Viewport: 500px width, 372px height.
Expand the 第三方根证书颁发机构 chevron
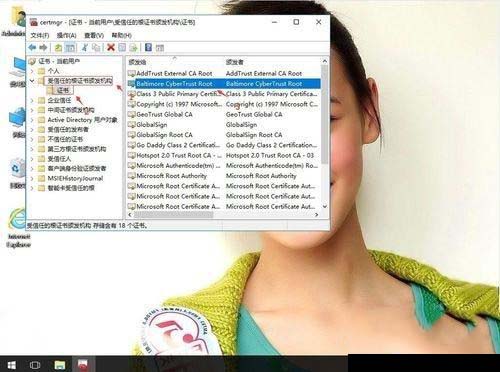[x=32, y=149]
